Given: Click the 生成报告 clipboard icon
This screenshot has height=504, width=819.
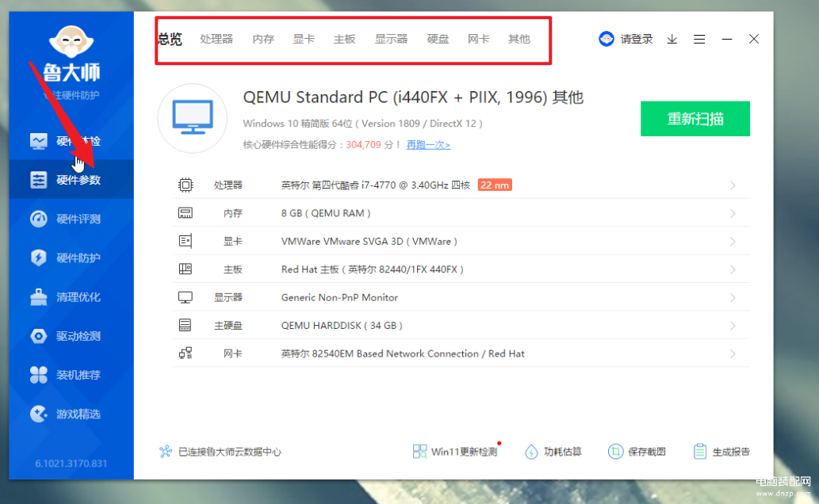Looking at the screenshot, I should click(x=700, y=452).
